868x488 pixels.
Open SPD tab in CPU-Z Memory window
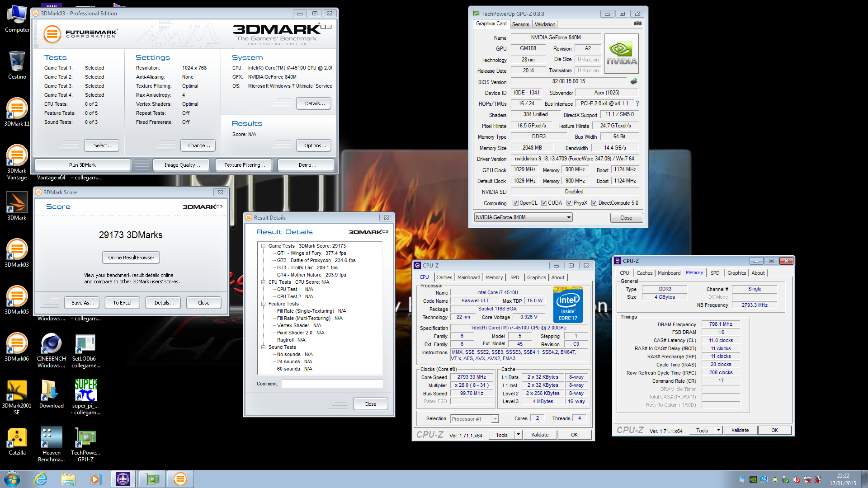click(715, 273)
